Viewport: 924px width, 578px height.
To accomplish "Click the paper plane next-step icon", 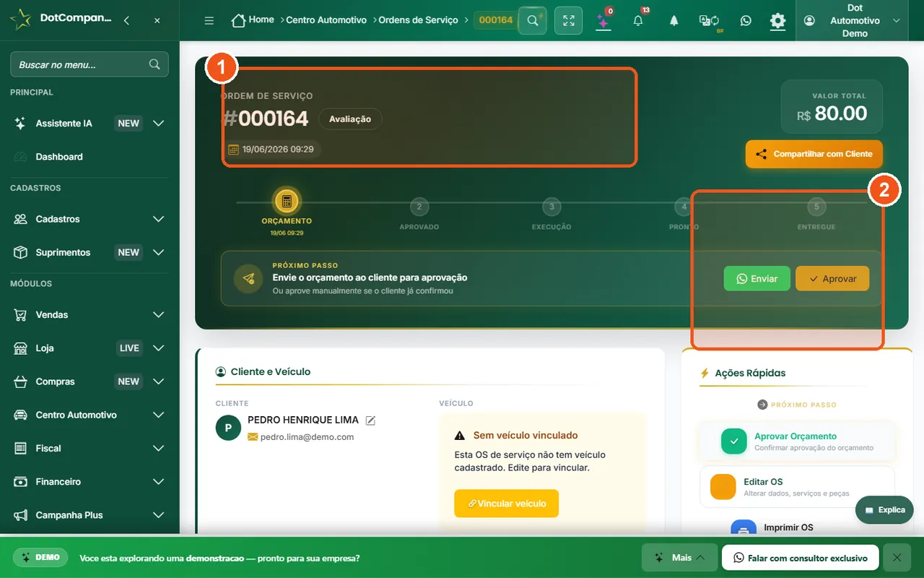I will 248,279.
